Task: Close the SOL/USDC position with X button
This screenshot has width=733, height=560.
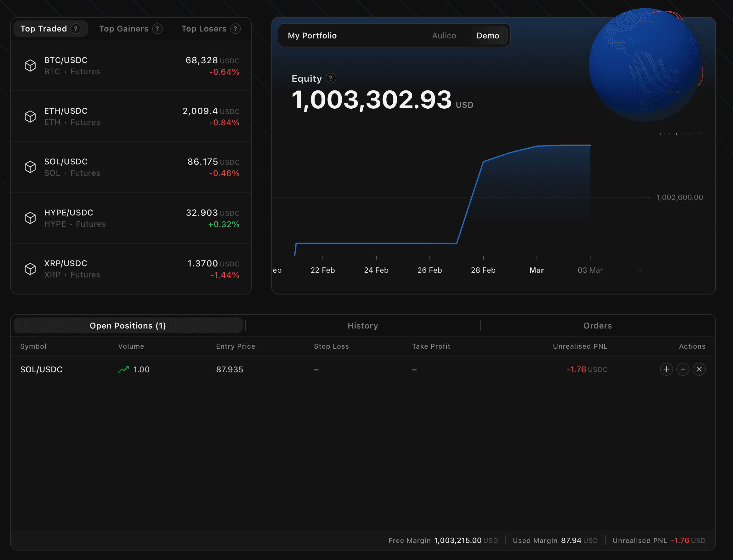Action: [x=699, y=369]
